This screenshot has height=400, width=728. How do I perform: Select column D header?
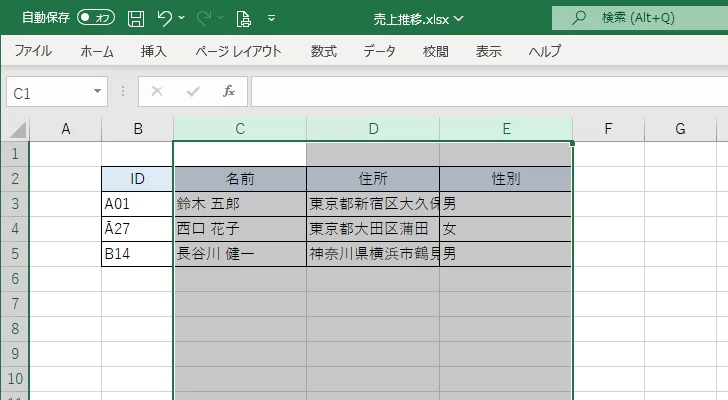click(x=373, y=129)
